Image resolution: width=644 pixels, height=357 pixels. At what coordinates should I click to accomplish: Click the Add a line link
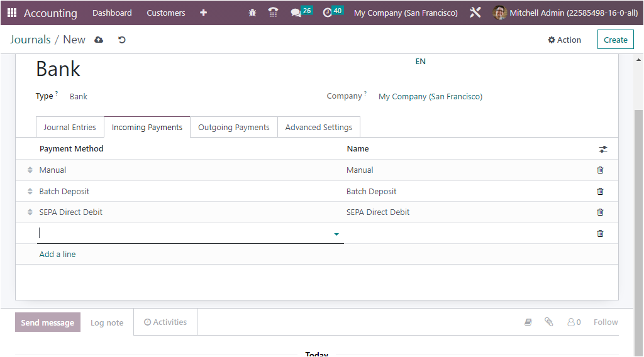[x=57, y=255]
